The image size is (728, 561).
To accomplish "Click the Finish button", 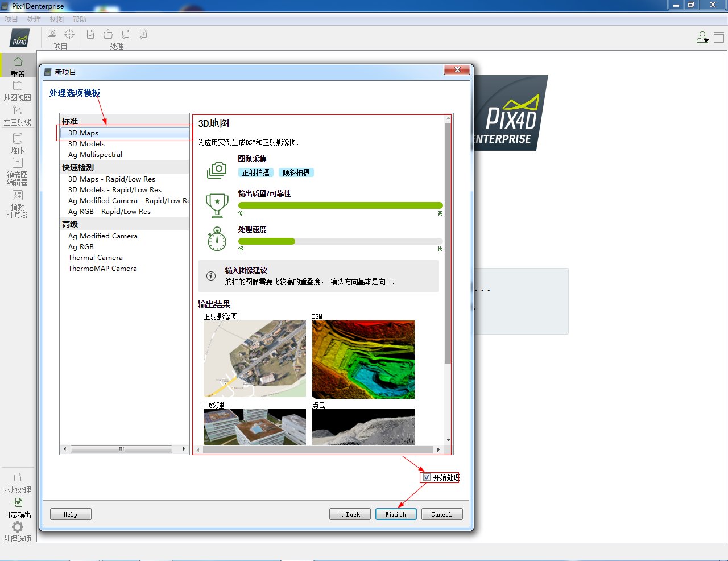I will click(396, 514).
